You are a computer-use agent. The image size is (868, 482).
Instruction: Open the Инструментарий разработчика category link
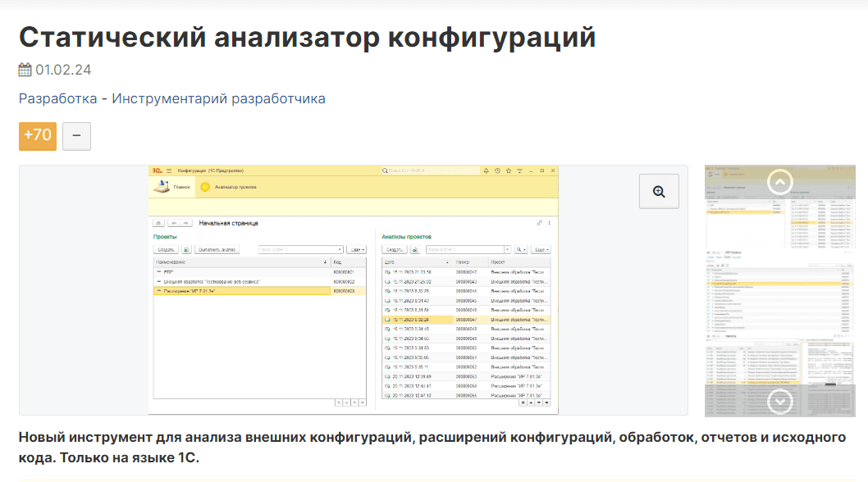point(219,98)
